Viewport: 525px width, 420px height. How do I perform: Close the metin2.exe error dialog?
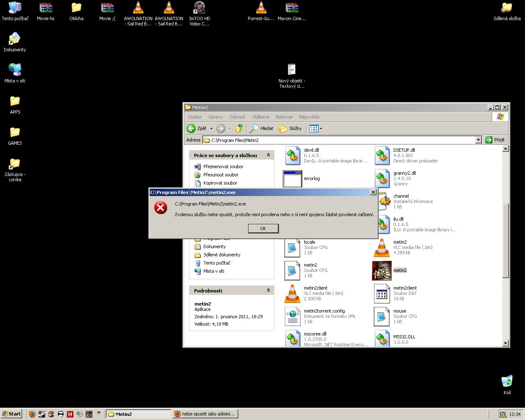[x=373, y=192]
